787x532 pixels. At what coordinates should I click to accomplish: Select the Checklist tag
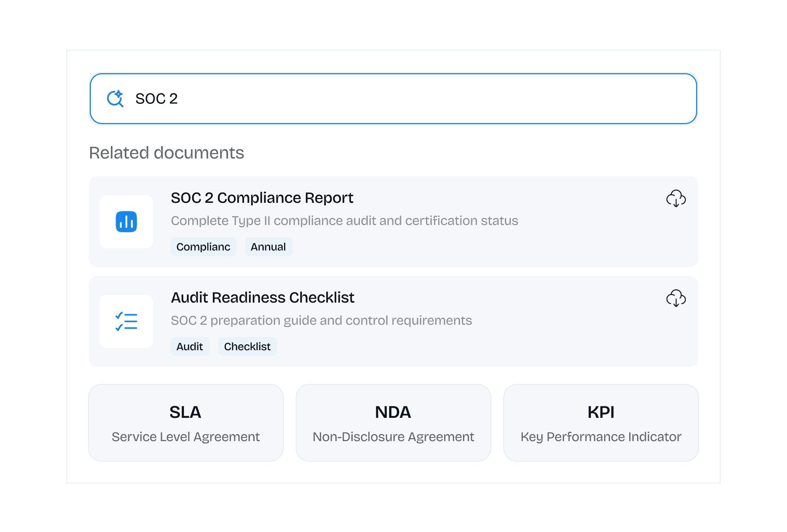(x=247, y=347)
